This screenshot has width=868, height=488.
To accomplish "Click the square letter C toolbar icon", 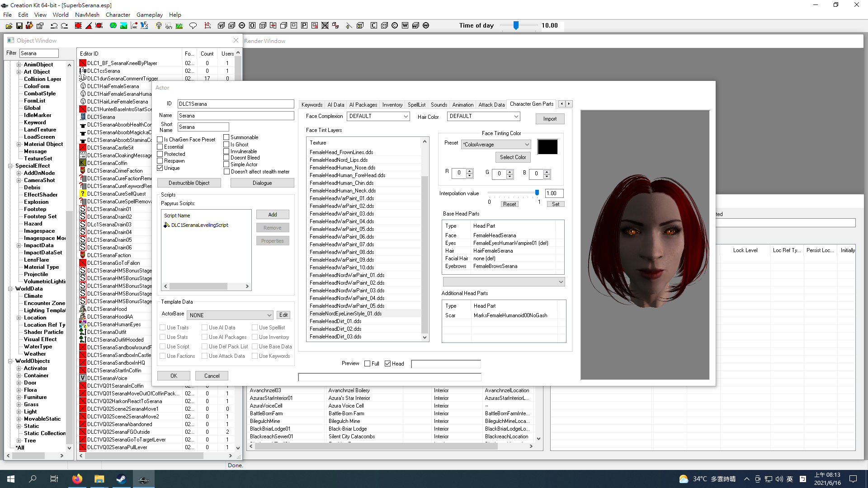I will pos(374,26).
